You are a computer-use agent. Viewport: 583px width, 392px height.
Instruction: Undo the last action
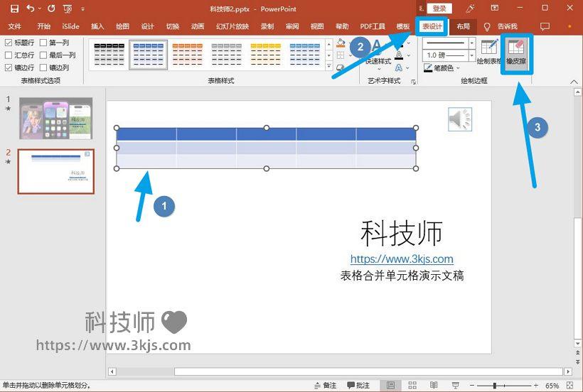click(x=31, y=9)
